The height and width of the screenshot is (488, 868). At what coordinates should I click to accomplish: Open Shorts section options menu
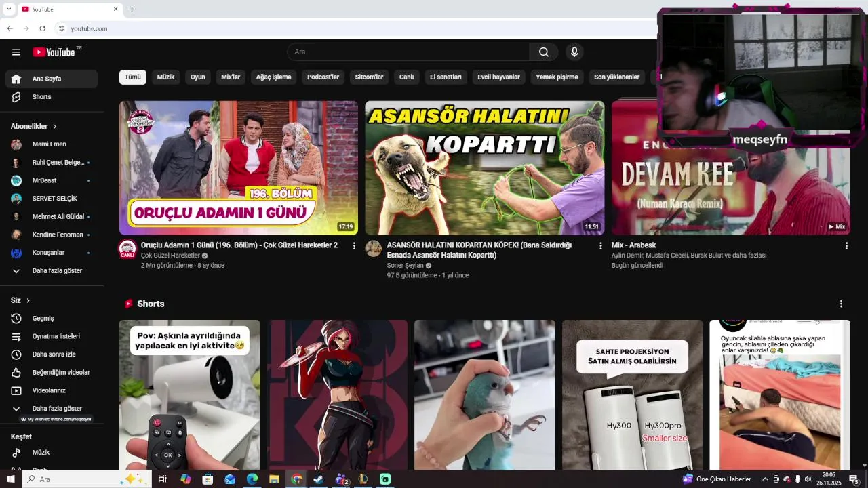[x=841, y=304]
